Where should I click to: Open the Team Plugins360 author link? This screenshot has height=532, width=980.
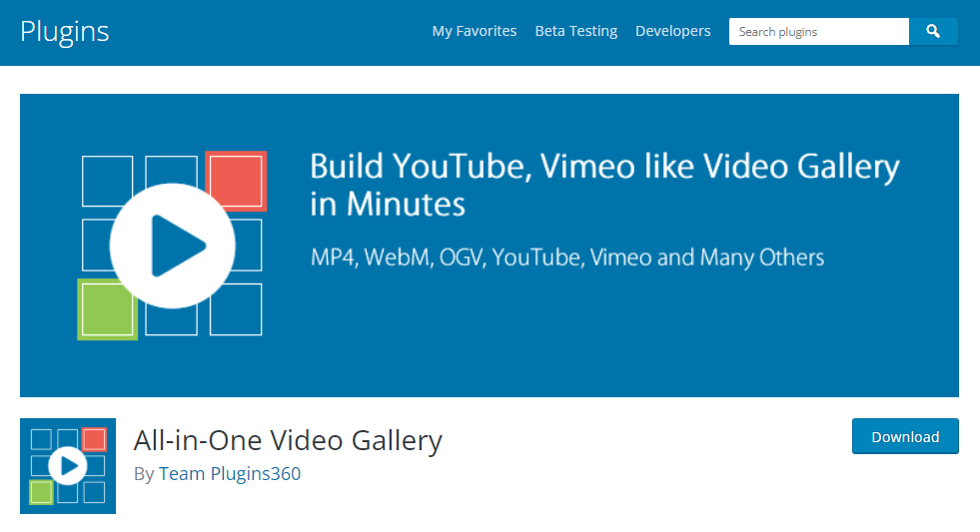[x=230, y=473]
